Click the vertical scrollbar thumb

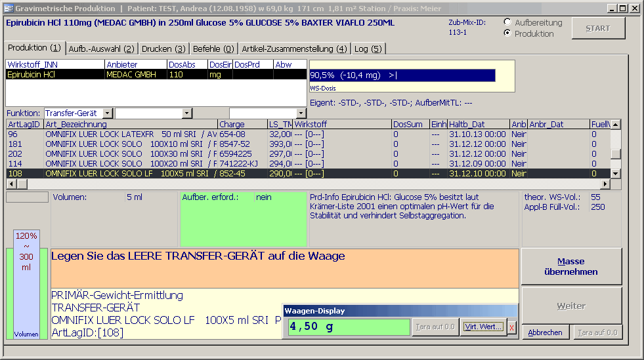click(x=615, y=153)
